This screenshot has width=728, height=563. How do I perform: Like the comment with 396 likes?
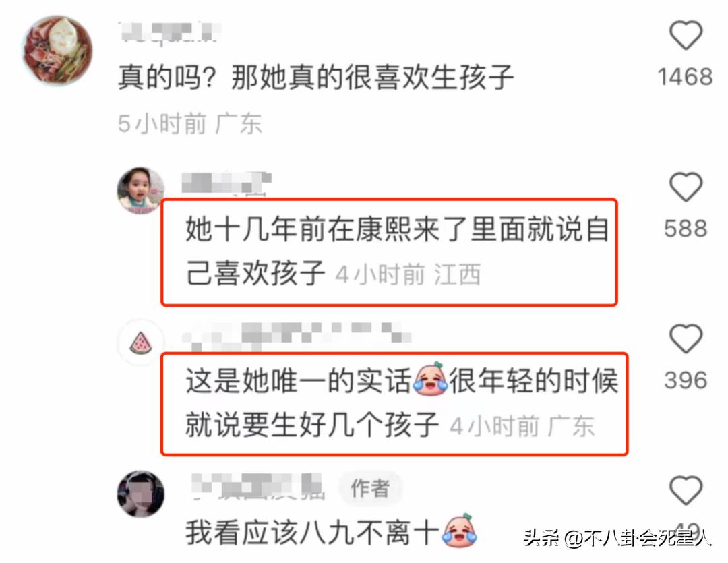click(x=686, y=338)
